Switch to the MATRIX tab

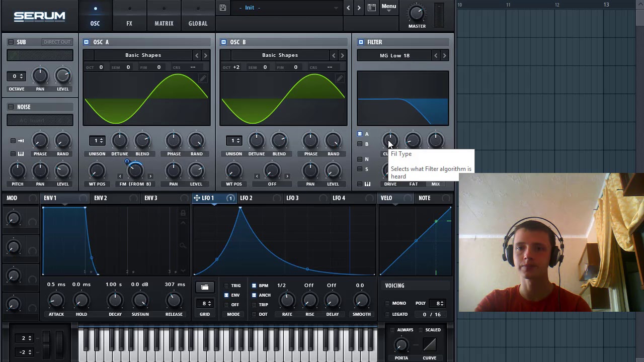tap(164, 23)
